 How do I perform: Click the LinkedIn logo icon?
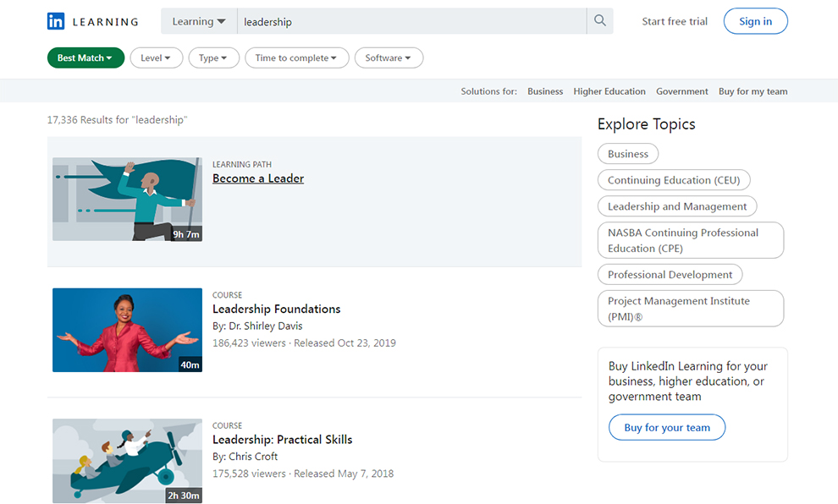pos(56,21)
